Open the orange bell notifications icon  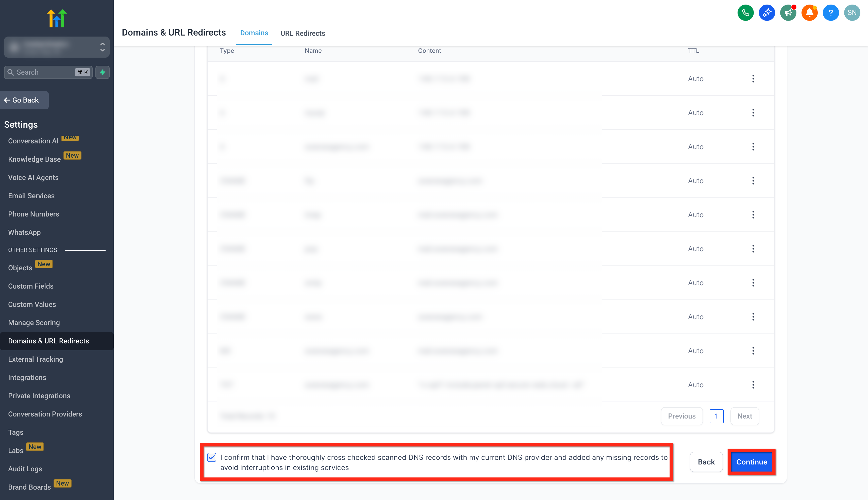(x=809, y=13)
